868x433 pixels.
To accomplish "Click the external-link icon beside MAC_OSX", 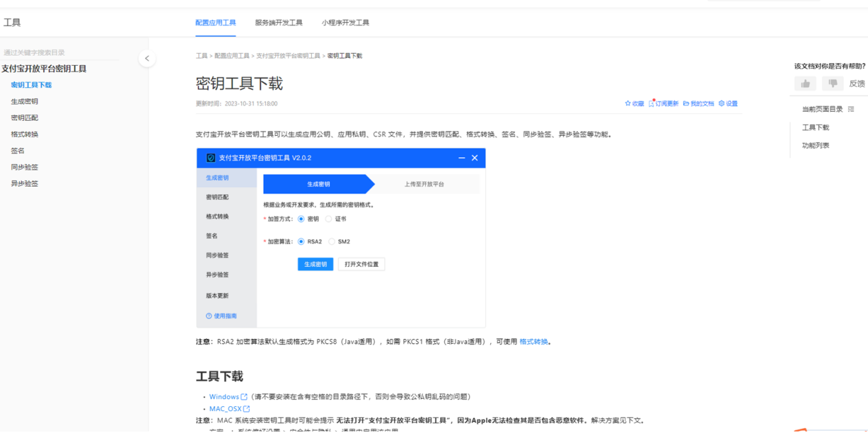I will (x=247, y=409).
